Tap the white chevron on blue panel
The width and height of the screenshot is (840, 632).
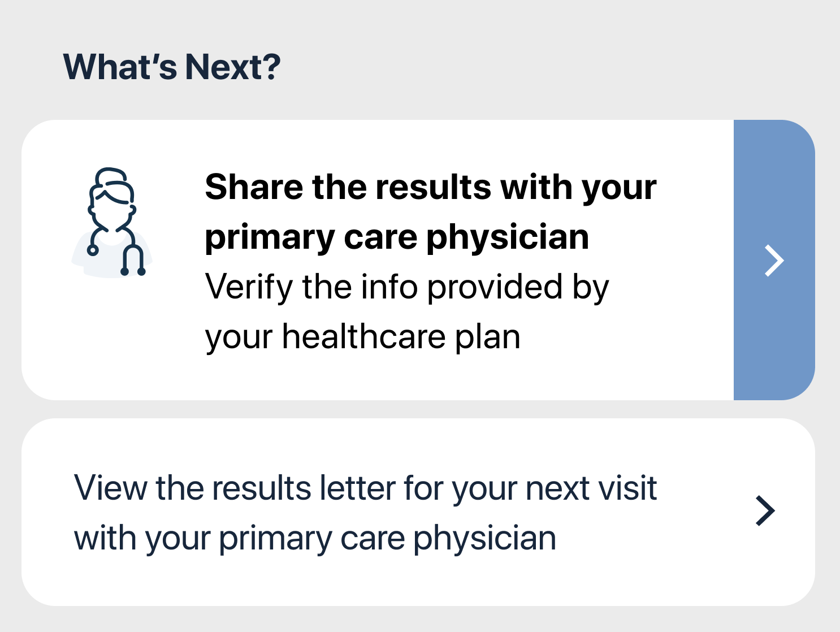point(774,261)
